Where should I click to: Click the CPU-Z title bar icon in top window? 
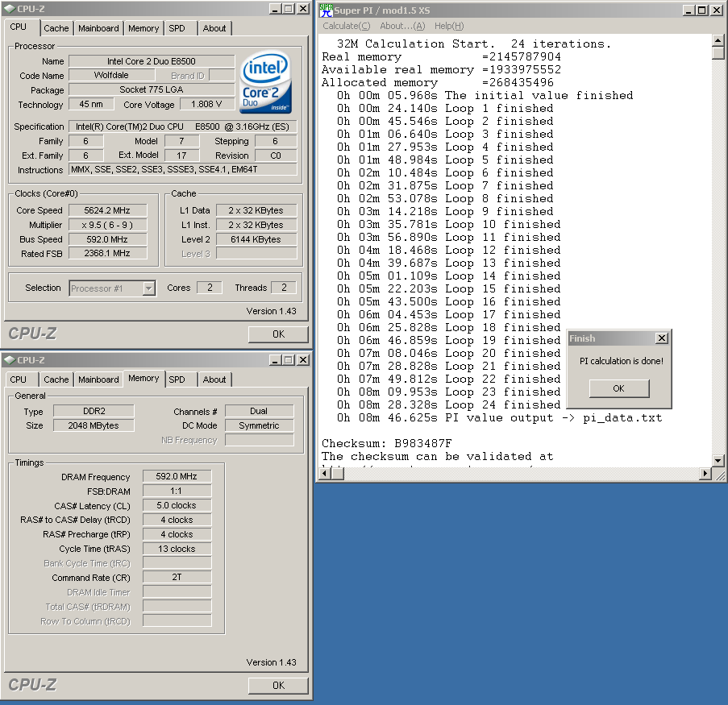point(10,9)
